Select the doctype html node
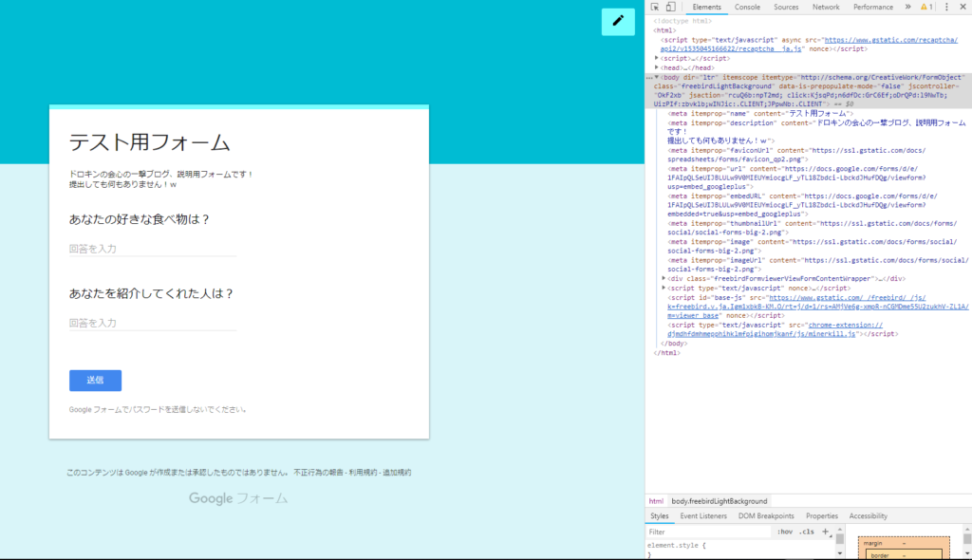The image size is (972, 560). coord(682,21)
